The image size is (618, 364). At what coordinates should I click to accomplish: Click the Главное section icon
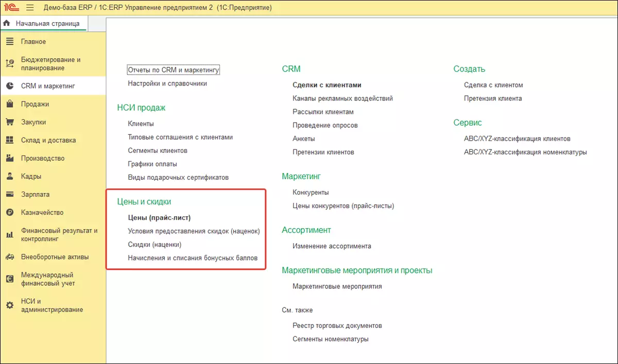coord(10,42)
